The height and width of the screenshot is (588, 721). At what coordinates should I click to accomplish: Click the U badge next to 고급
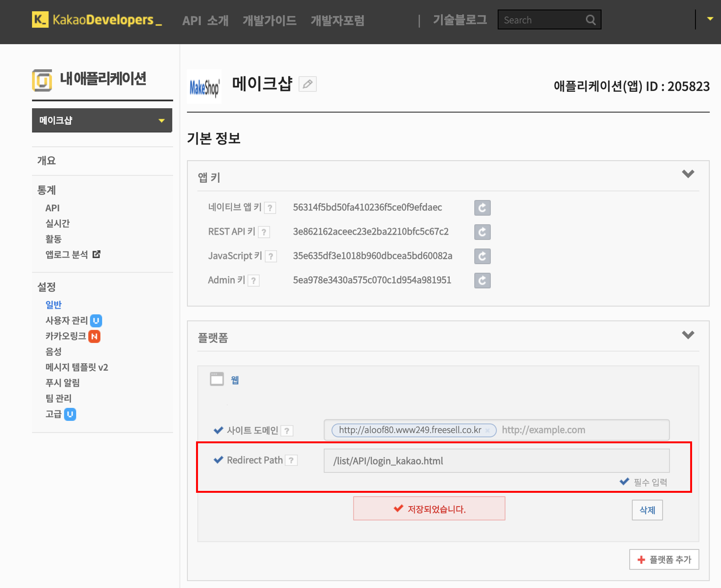(70, 414)
